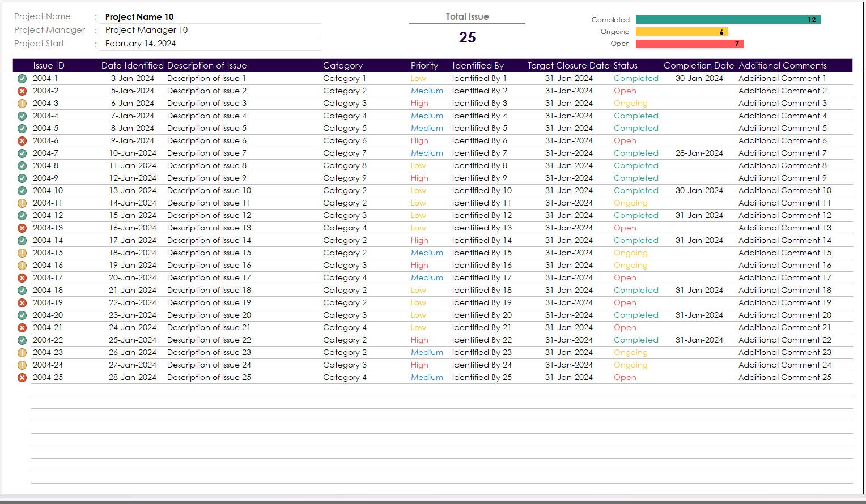Screen dimensions: 866x504
Task: Click the Project Name 10 field
Action: (x=139, y=16)
